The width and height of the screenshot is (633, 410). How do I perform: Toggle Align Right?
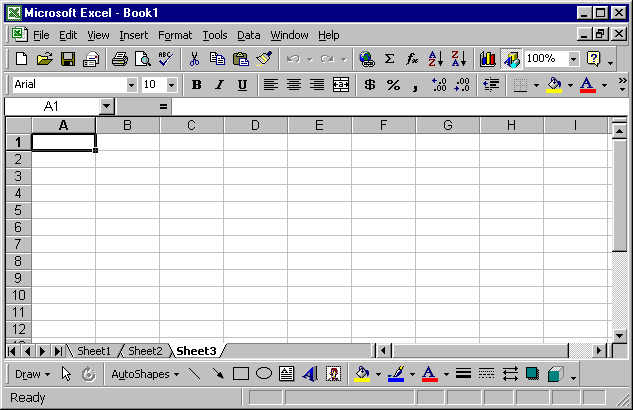pos(317,85)
